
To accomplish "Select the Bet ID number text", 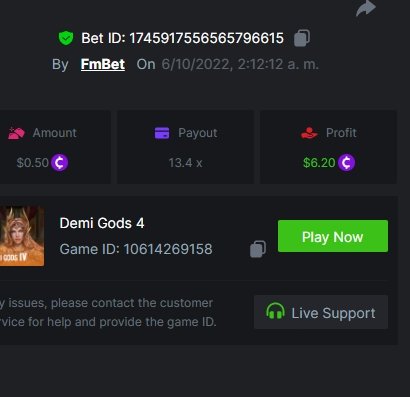I will pyautogui.click(x=206, y=38).
